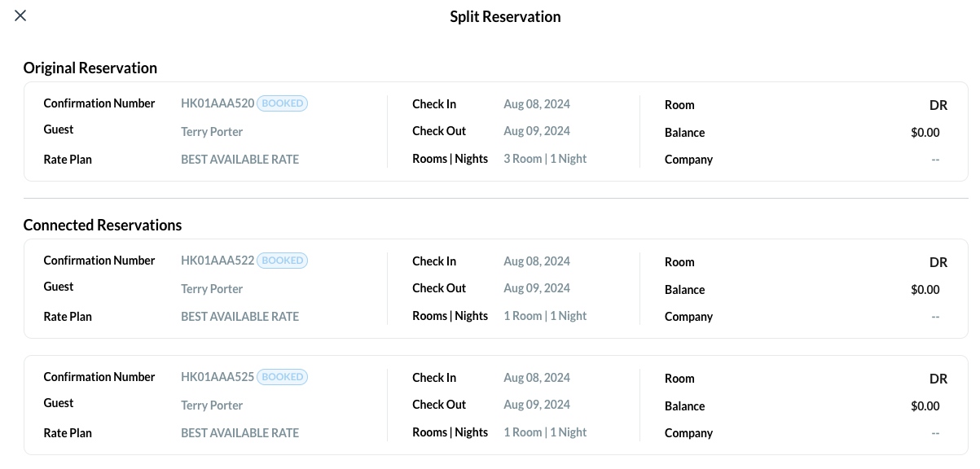
Task: Click the Split Reservation title
Action: (x=505, y=16)
